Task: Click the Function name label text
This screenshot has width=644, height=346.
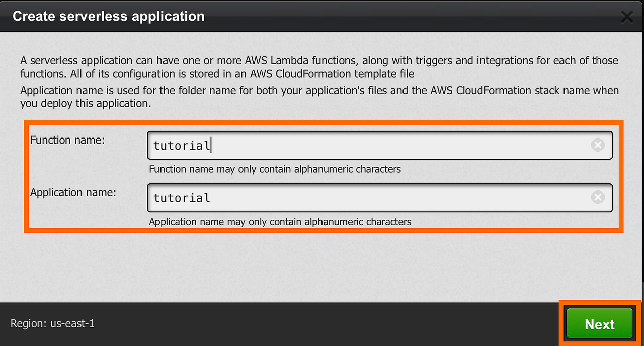Action: coord(67,140)
